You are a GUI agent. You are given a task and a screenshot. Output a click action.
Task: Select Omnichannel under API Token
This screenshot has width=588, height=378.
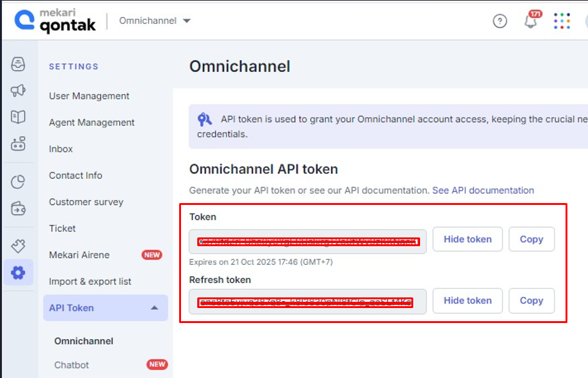pos(84,341)
